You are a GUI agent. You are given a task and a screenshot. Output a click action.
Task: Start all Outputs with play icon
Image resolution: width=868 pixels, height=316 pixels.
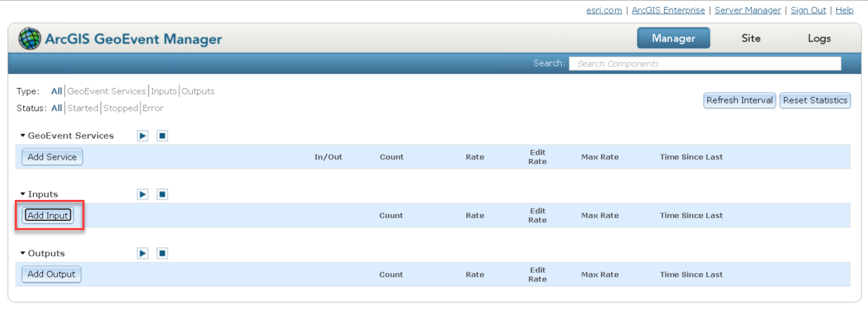click(143, 253)
